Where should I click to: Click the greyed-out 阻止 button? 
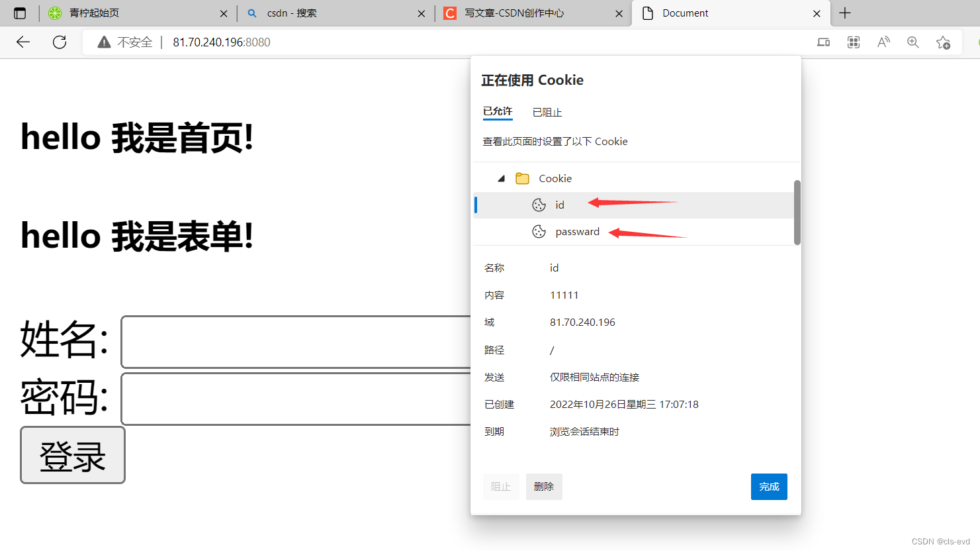[501, 487]
